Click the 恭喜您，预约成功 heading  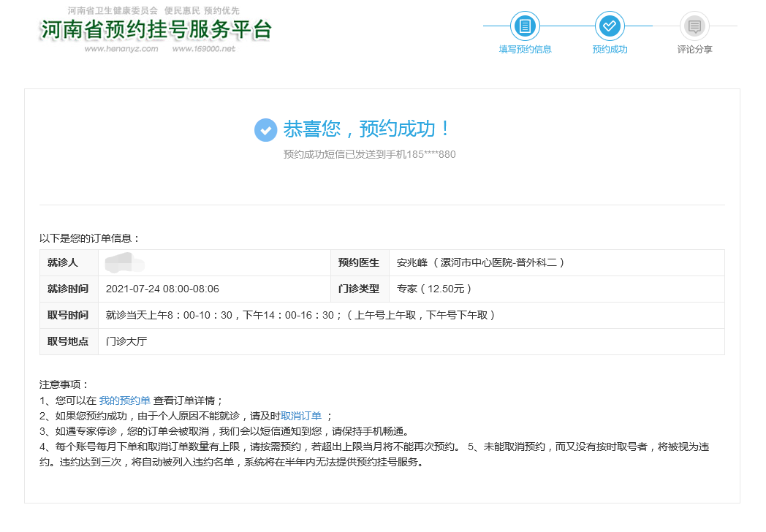368,129
